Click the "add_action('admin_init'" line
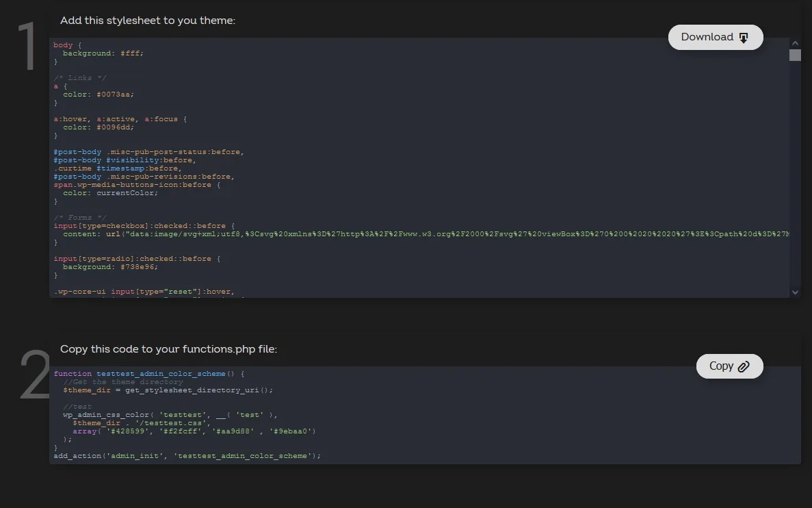Viewport: 812px width, 508px height. (187, 456)
